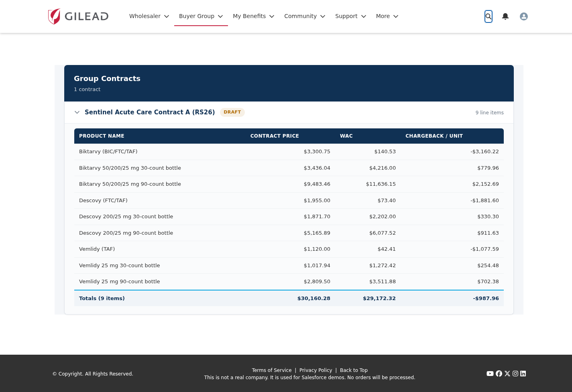Open notifications bell

(x=505, y=16)
